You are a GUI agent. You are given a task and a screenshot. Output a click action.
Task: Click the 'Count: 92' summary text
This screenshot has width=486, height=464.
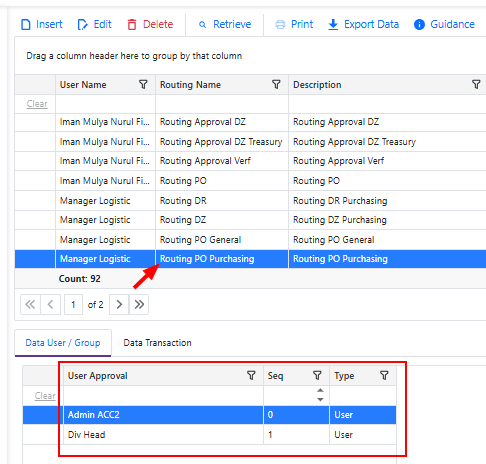point(80,279)
